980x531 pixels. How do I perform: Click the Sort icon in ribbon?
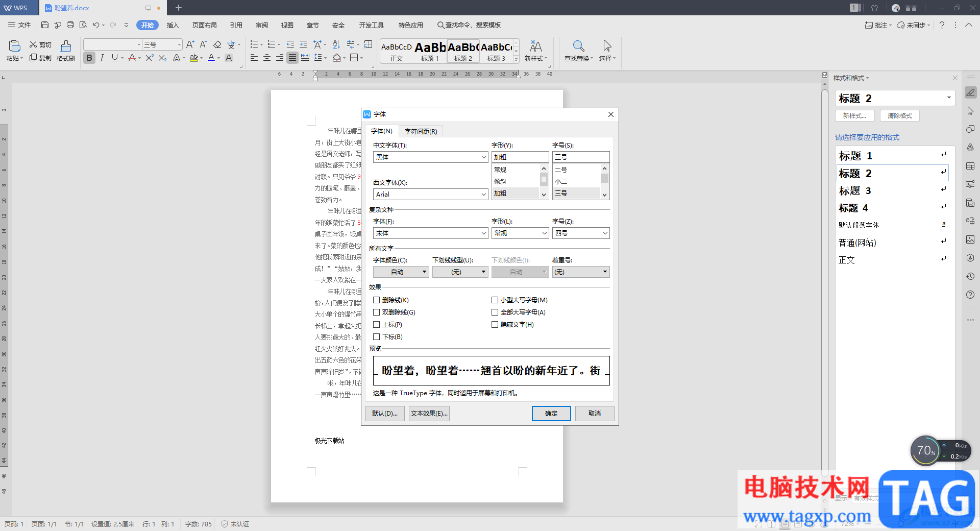tap(336, 45)
